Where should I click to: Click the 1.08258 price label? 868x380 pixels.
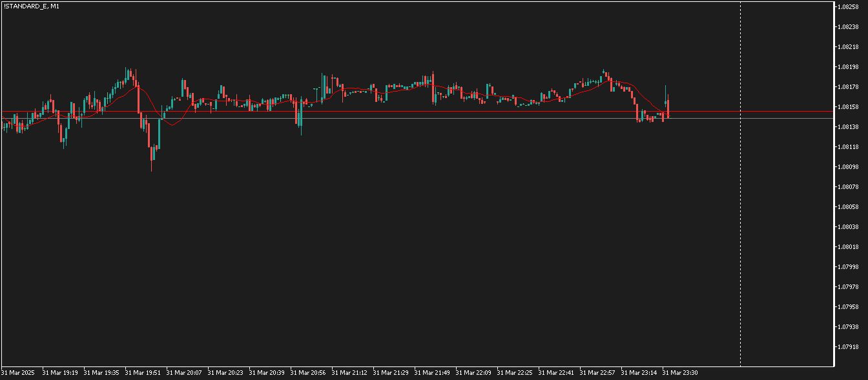pyautogui.click(x=847, y=7)
